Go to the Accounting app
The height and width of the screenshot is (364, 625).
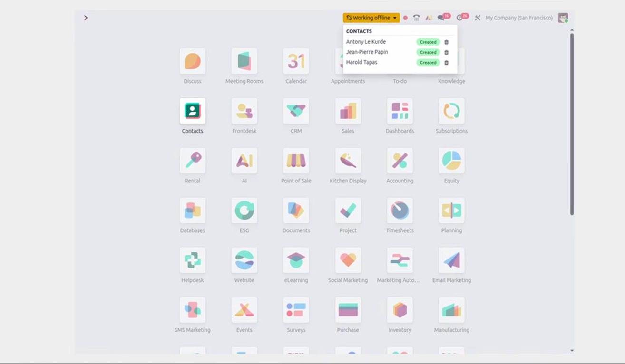point(400,161)
